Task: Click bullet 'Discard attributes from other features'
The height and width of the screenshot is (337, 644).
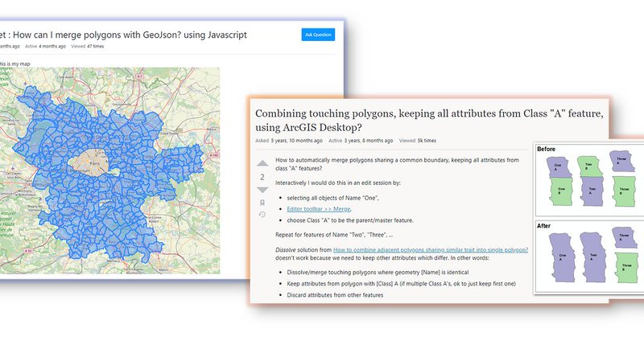Action: [335, 295]
